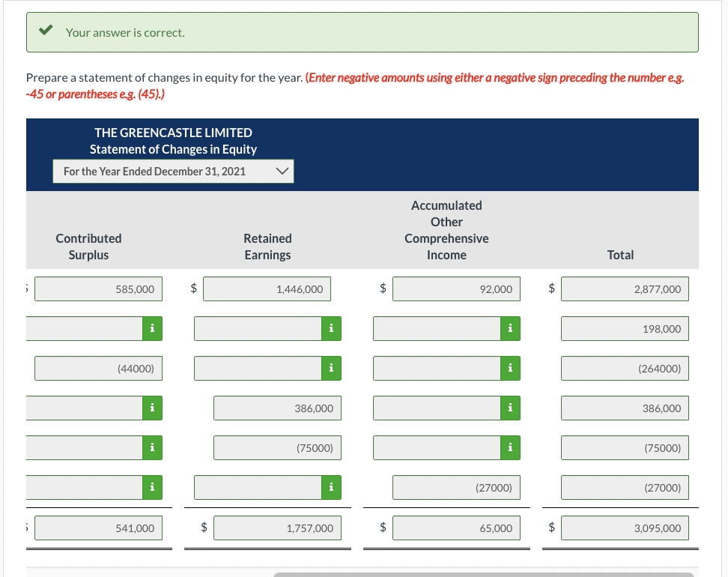Open the 'For the Year Ended December 31, 2021' dropdown
This screenshot has width=728, height=577.
173,172
